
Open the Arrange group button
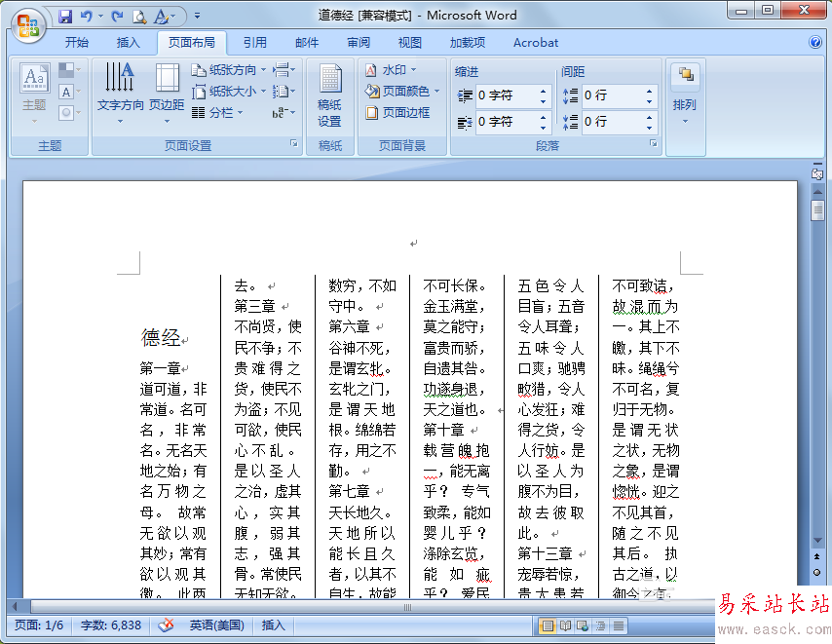(x=685, y=95)
